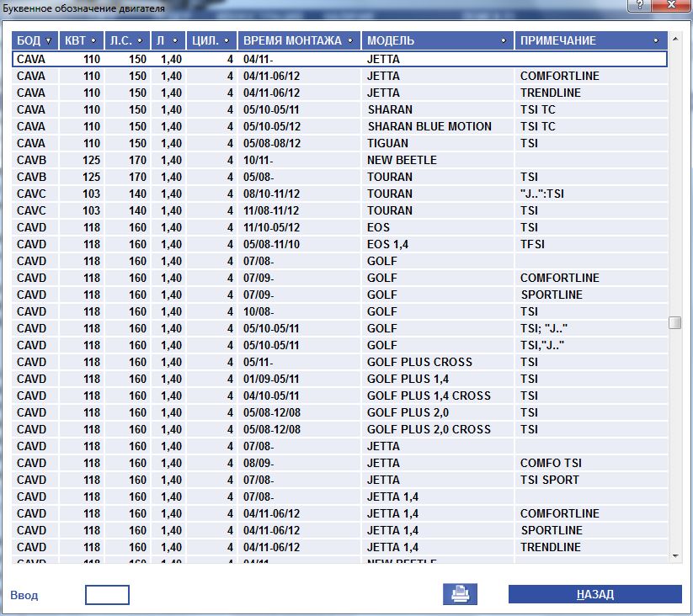Image resolution: width=693 pixels, height=616 pixels.
Task: Click the vertical scrollbar thumb
Action: tap(674, 322)
